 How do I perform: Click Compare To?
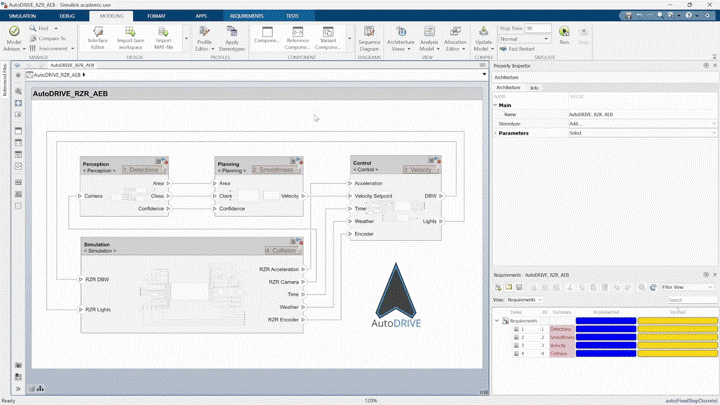(48, 39)
